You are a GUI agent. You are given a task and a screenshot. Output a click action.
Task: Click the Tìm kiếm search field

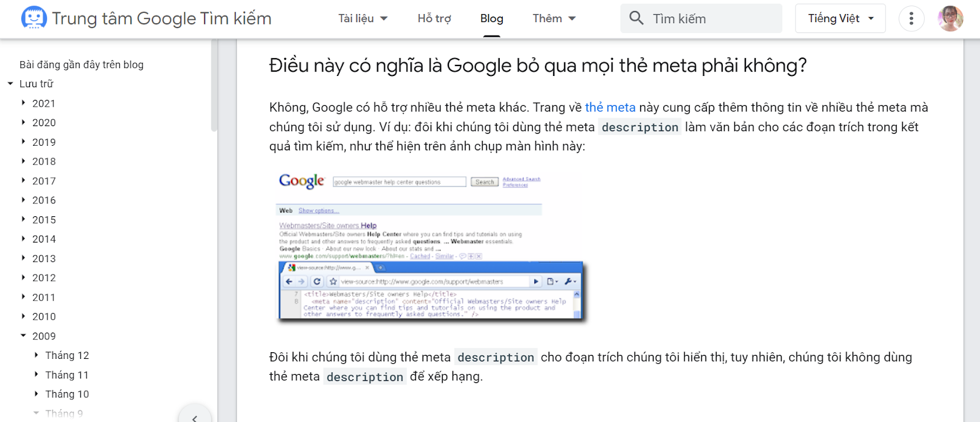point(701,18)
